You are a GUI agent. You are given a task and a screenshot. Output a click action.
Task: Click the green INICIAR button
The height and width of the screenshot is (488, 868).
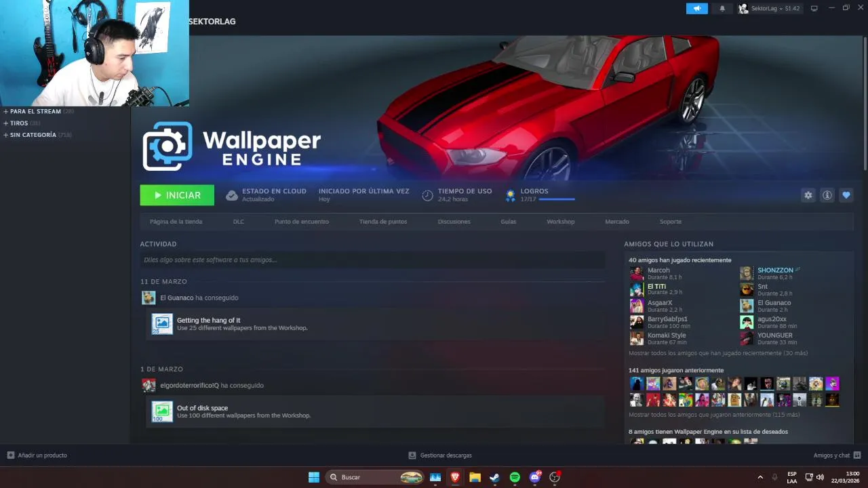[177, 195]
